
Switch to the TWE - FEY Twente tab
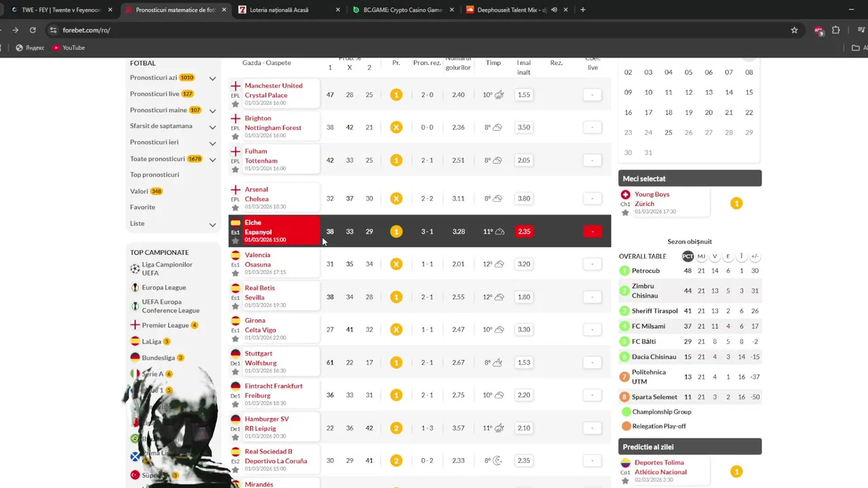click(x=60, y=10)
